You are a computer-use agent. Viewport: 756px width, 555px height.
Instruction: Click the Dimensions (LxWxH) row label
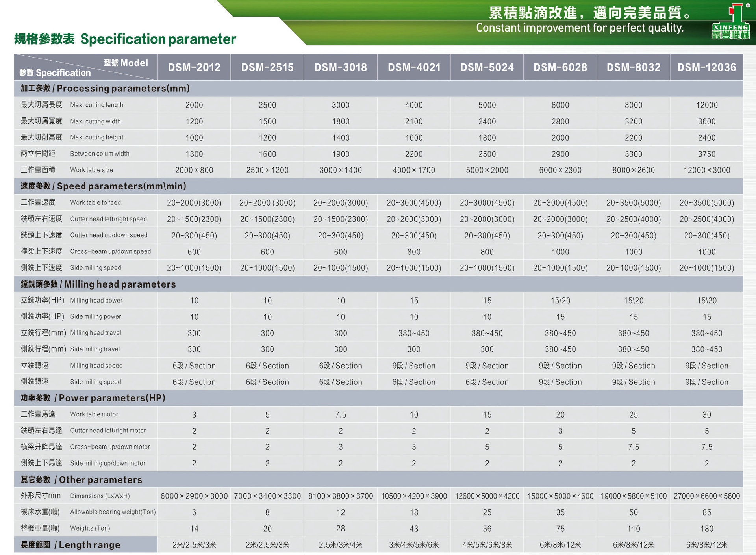[100, 496]
